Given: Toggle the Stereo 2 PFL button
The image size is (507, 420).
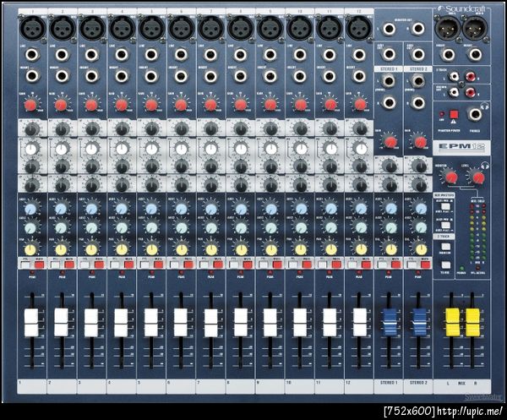Looking at the screenshot, I should (412, 265).
